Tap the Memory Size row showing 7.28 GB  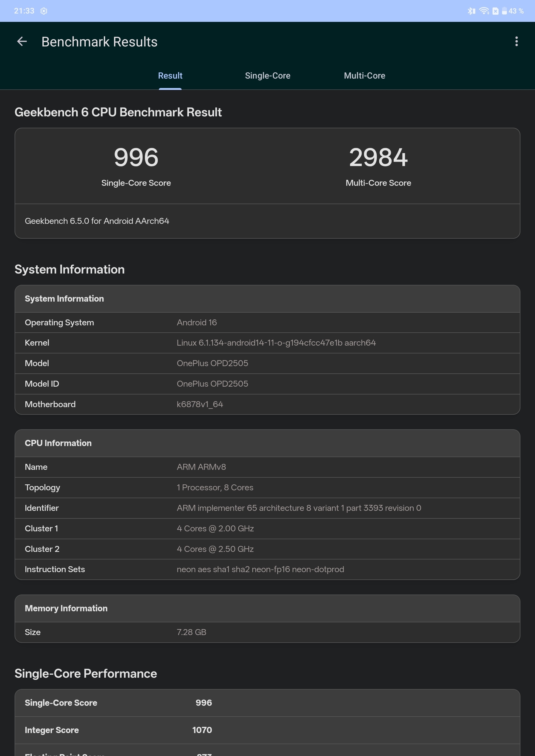[267, 632]
